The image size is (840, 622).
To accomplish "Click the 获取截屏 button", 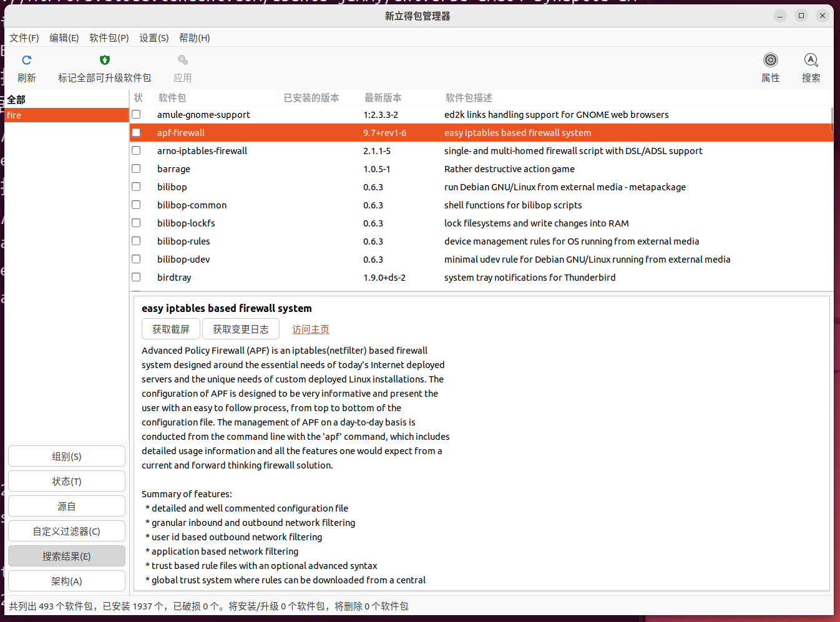I will (x=171, y=329).
